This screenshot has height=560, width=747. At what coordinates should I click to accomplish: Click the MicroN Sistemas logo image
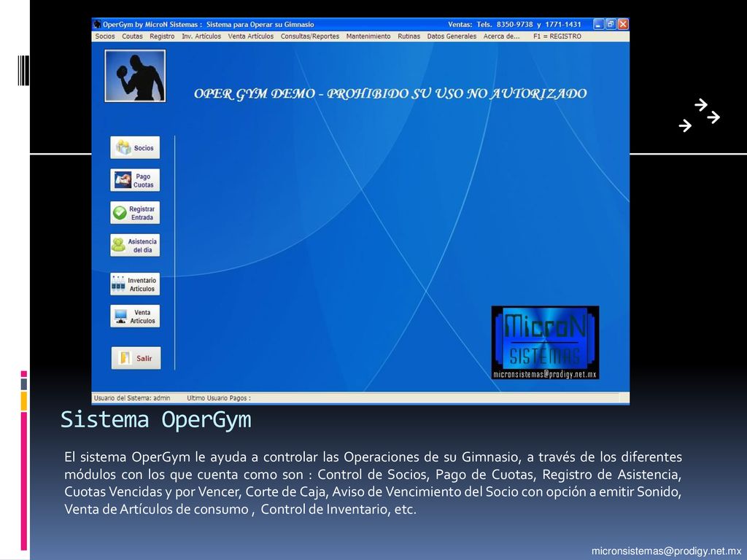click(x=545, y=343)
